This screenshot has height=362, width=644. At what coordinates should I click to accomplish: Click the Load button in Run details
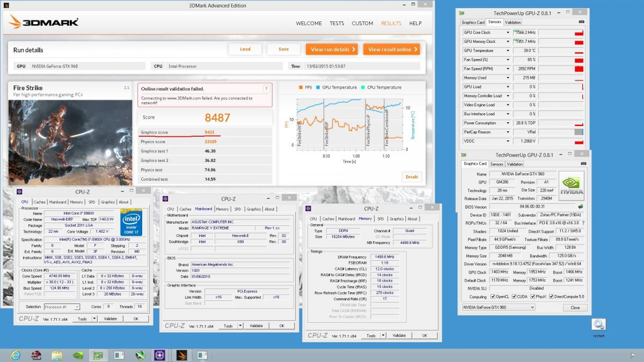click(245, 49)
